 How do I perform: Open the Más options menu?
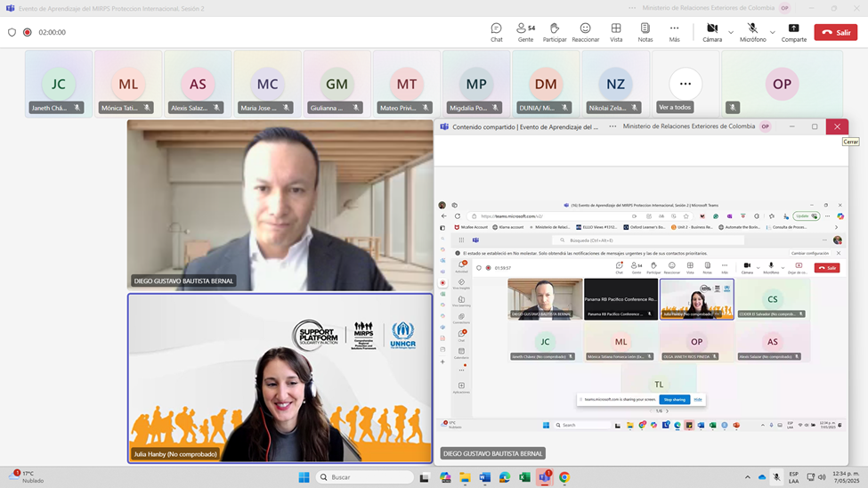coord(674,32)
